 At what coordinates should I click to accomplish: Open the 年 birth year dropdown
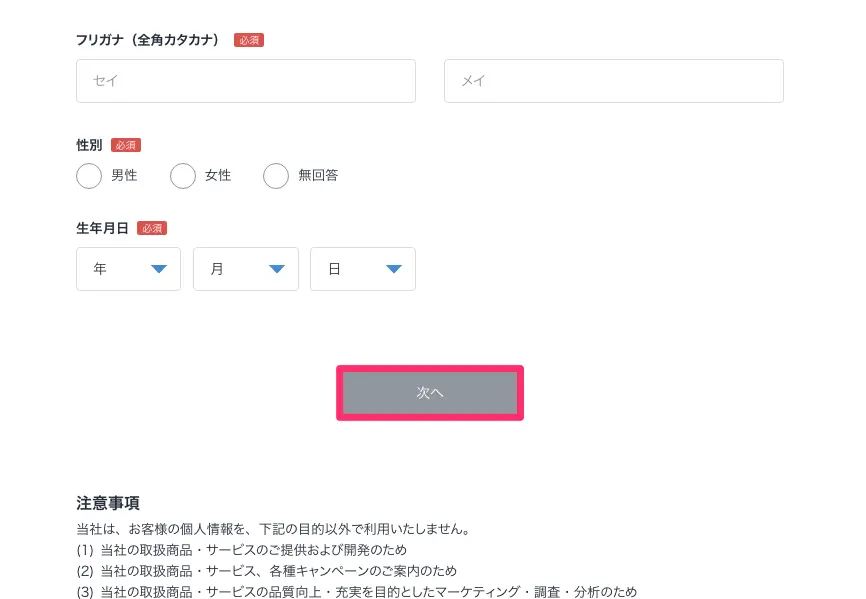128,269
